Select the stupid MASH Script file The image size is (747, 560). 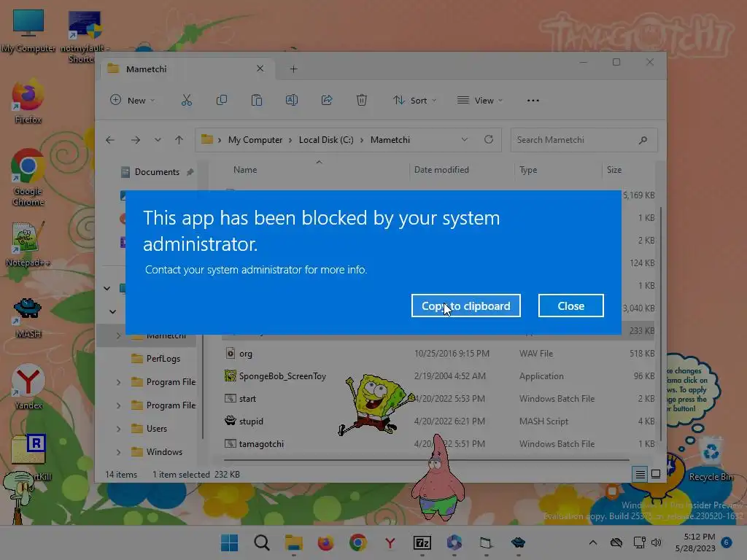click(438, 421)
